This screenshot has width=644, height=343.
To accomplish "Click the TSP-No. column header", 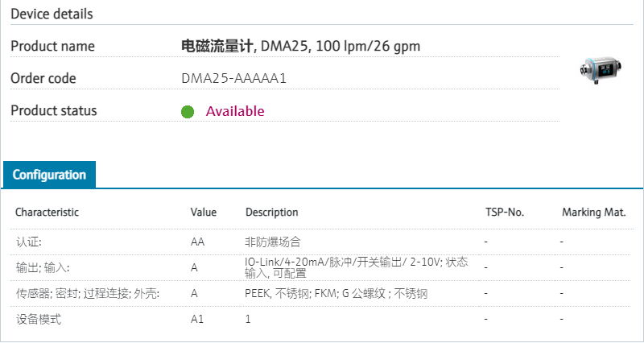I will click(505, 213).
